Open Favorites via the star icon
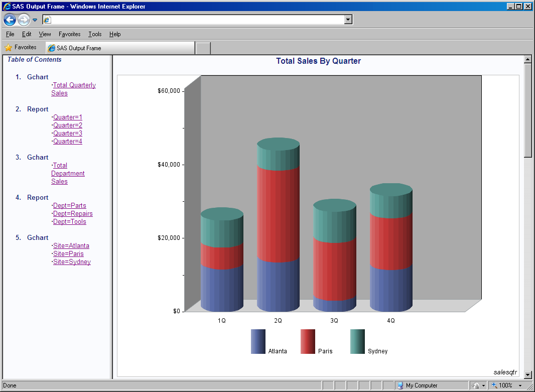The height and width of the screenshot is (392, 535). click(x=8, y=47)
